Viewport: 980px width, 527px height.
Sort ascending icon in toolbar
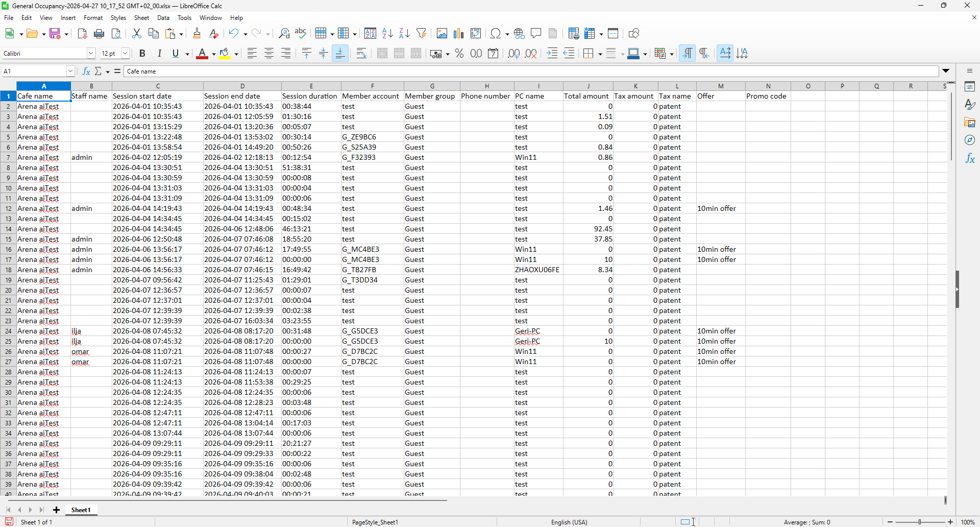point(387,34)
